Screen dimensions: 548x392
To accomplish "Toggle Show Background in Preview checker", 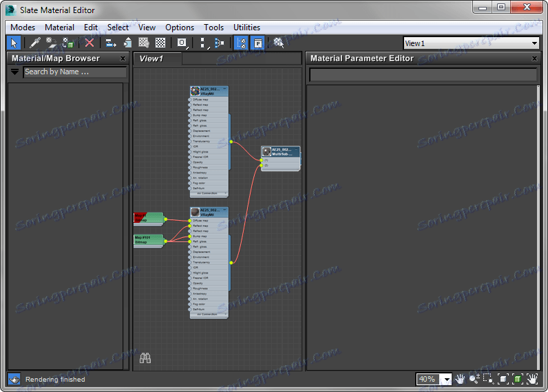I will (x=160, y=43).
